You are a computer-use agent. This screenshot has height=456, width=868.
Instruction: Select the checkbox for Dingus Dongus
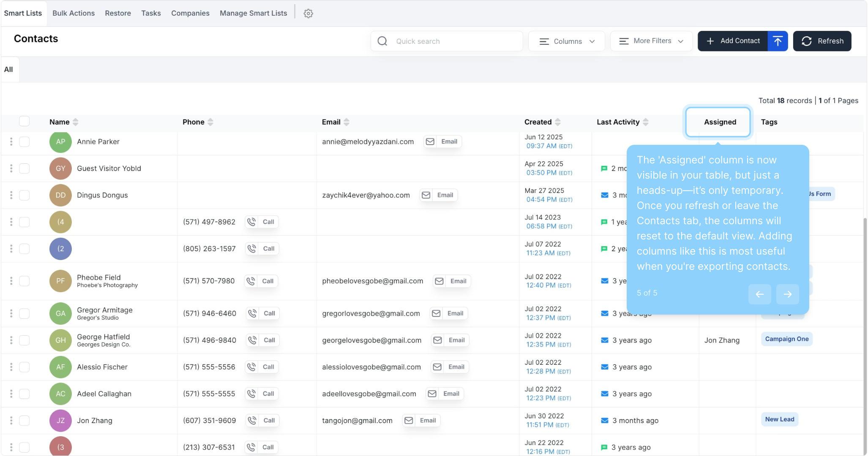click(25, 195)
